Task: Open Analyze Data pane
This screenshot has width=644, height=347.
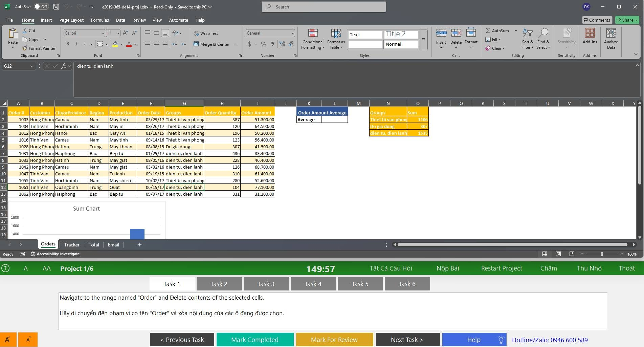Action: 611,39
